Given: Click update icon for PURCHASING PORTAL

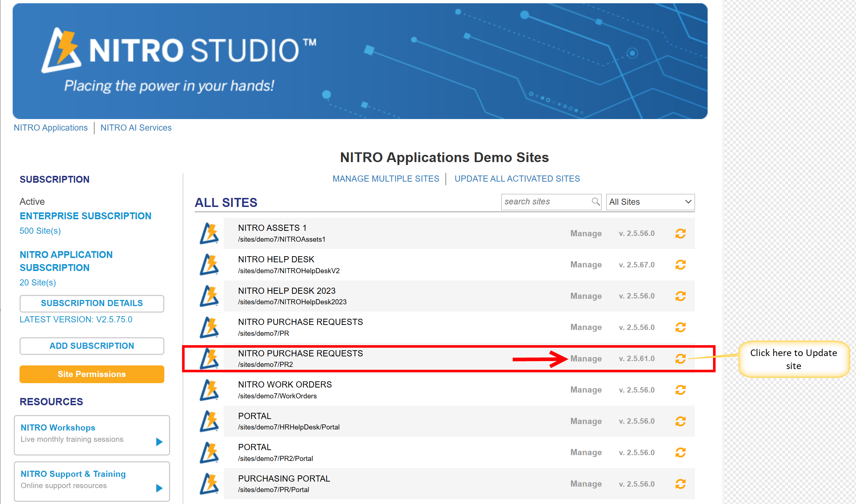Looking at the screenshot, I should coord(680,484).
